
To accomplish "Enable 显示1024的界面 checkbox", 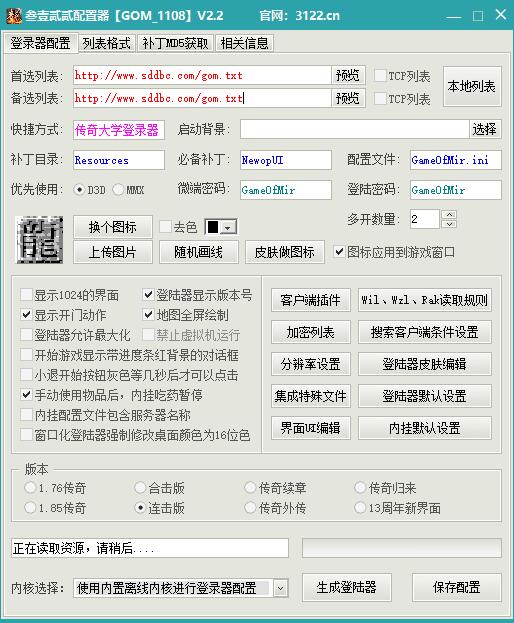I will click(x=26, y=295).
